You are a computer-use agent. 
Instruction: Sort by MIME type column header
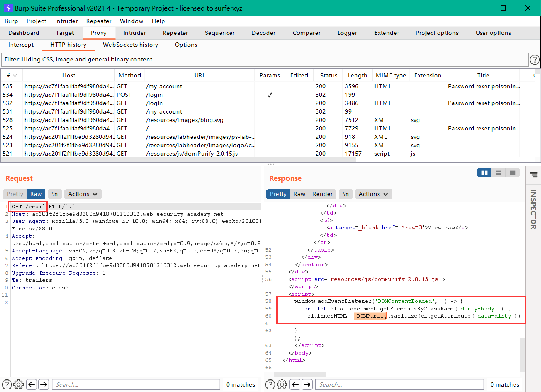(x=391, y=75)
